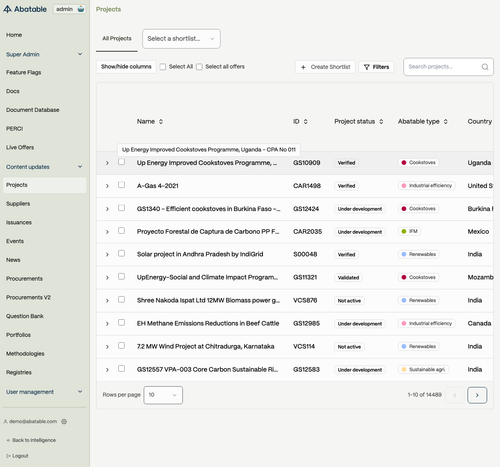Go to next page arrow

pyautogui.click(x=477, y=395)
